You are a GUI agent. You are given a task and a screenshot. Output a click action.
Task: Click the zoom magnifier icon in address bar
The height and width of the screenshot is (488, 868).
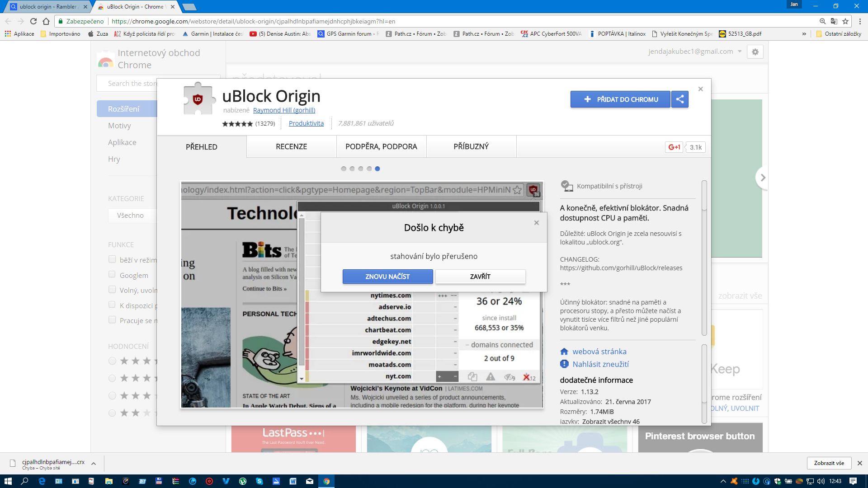tap(823, 21)
